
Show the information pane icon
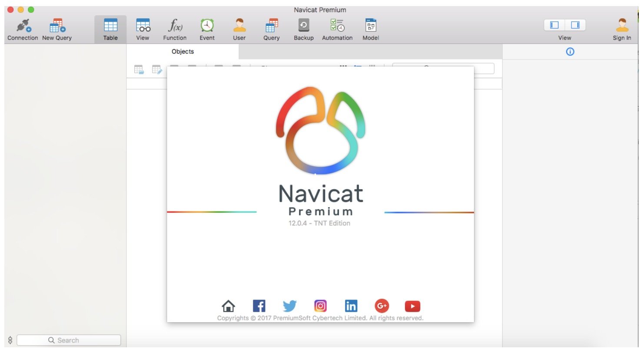click(570, 52)
